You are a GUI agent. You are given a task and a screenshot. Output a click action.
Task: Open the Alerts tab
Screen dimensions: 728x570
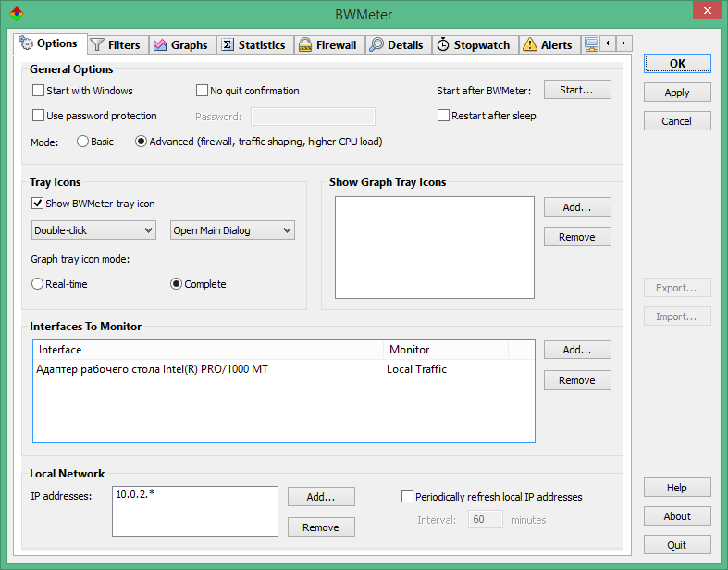coord(549,45)
